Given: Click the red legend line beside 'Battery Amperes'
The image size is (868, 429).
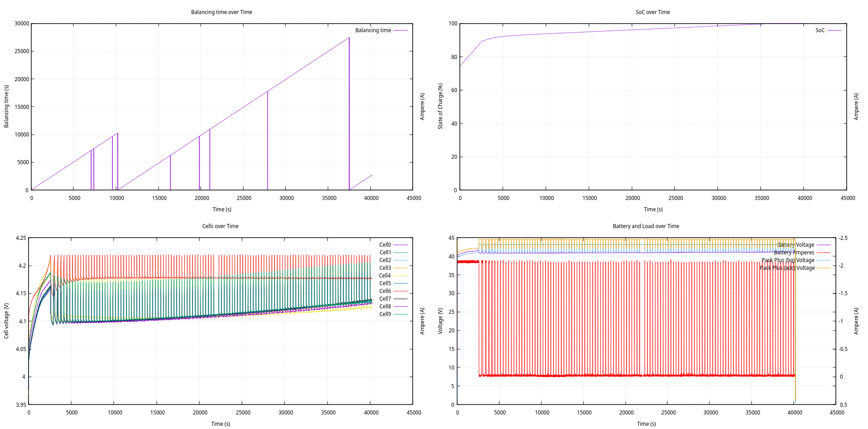Looking at the screenshot, I should (824, 253).
